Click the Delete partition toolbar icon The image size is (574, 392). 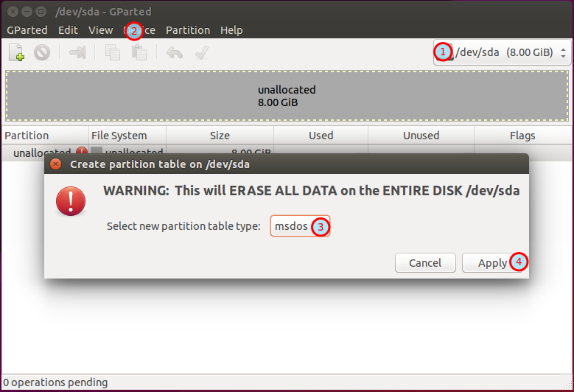42,52
